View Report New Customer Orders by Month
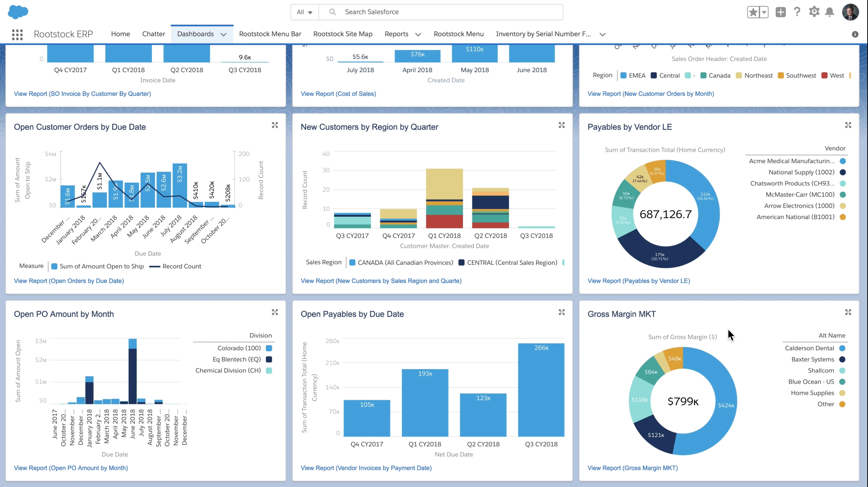This screenshot has height=487, width=868. (x=651, y=94)
